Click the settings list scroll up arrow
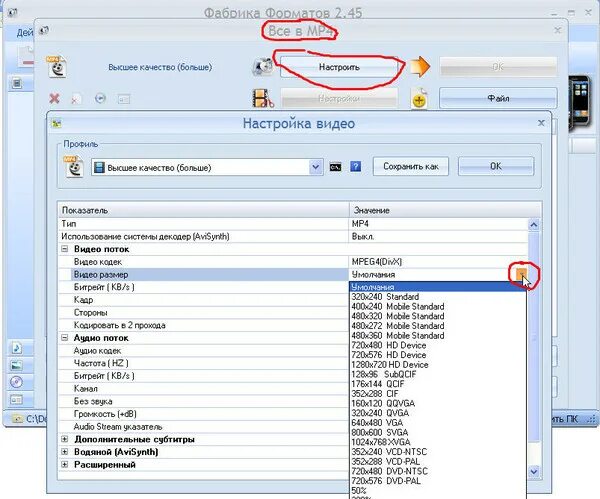600x499 pixels. click(534, 225)
